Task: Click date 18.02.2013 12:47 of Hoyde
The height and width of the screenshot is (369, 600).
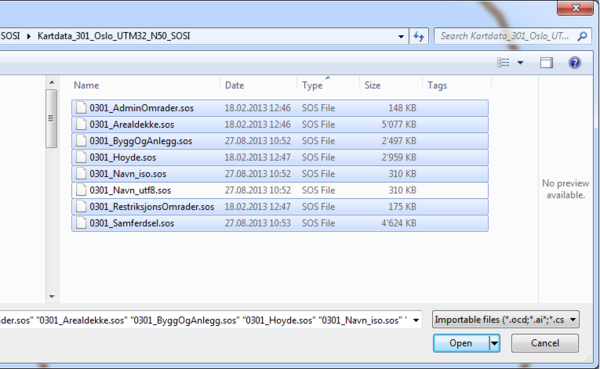Action: point(258,157)
